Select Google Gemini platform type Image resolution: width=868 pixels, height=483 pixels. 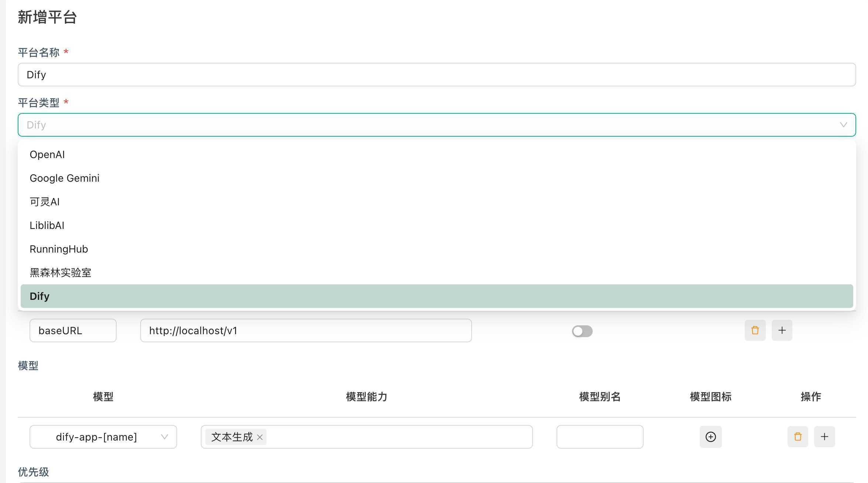pos(437,178)
